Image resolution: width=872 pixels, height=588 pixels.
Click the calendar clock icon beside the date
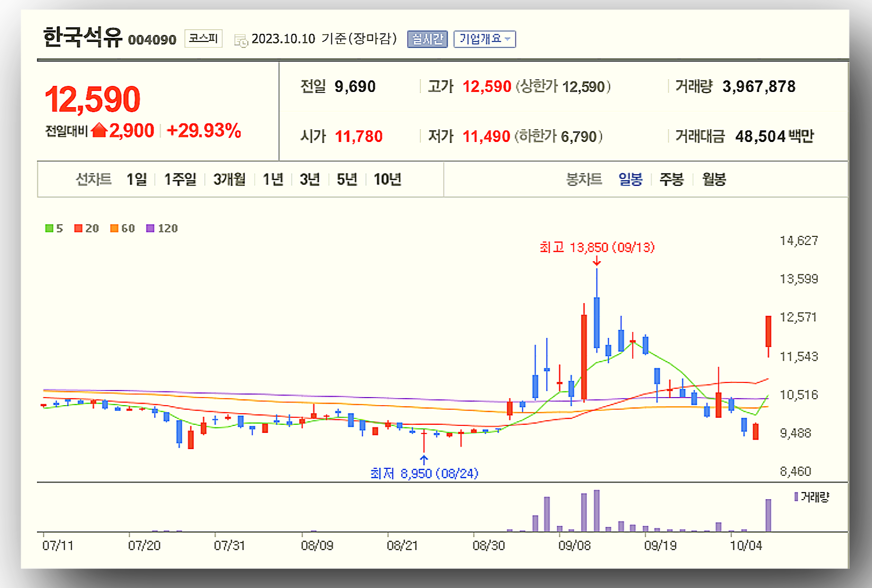coord(241,40)
